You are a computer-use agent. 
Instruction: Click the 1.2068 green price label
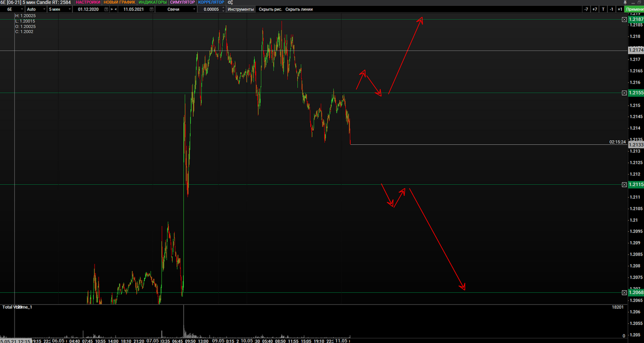[x=636, y=292]
